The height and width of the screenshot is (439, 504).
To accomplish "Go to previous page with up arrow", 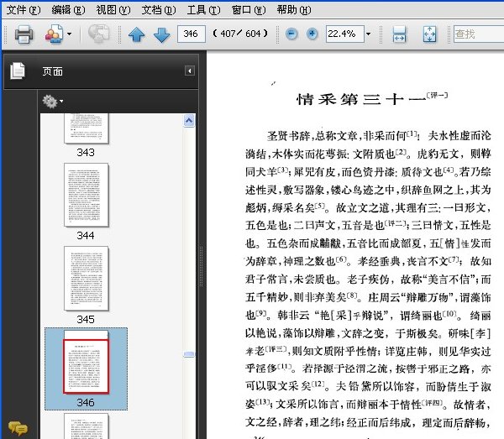I will 136,34.
